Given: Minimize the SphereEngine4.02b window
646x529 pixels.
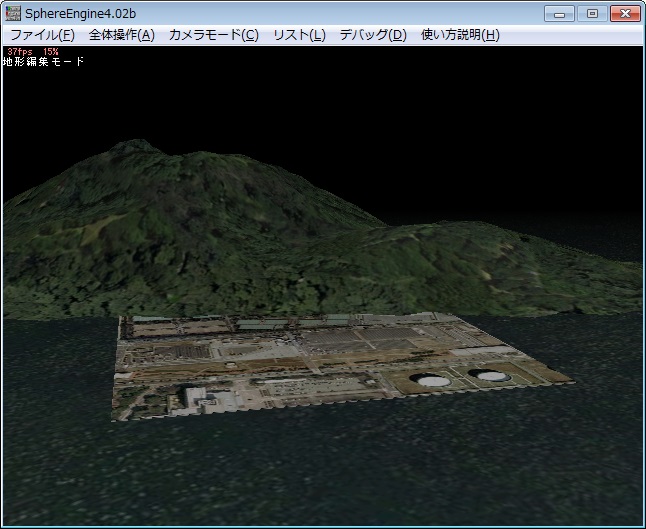Looking at the screenshot, I should (559, 14).
